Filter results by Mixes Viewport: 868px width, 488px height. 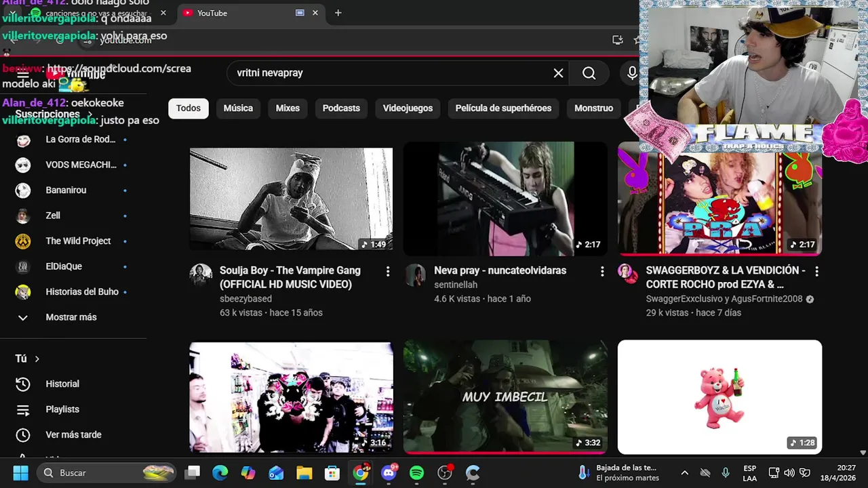pyautogui.click(x=288, y=108)
